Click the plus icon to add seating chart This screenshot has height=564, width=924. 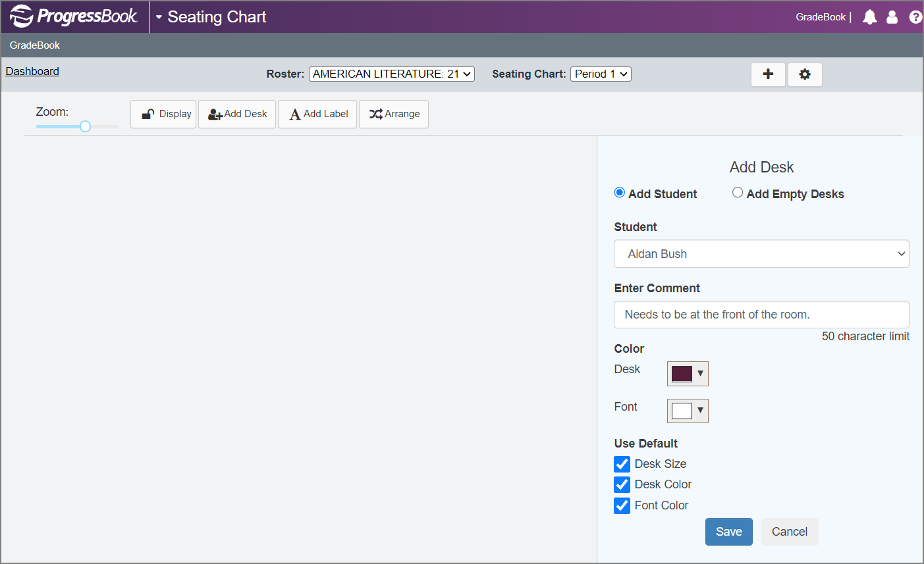pyautogui.click(x=768, y=74)
